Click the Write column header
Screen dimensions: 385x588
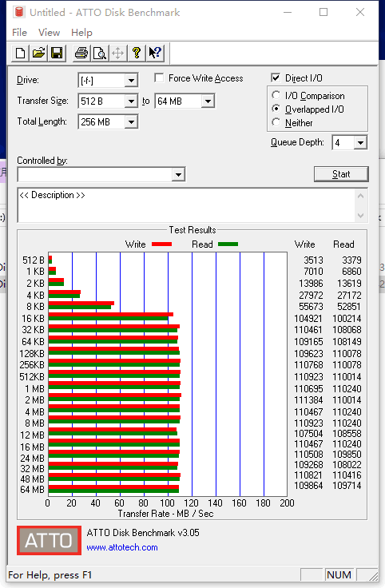click(305, 244)
